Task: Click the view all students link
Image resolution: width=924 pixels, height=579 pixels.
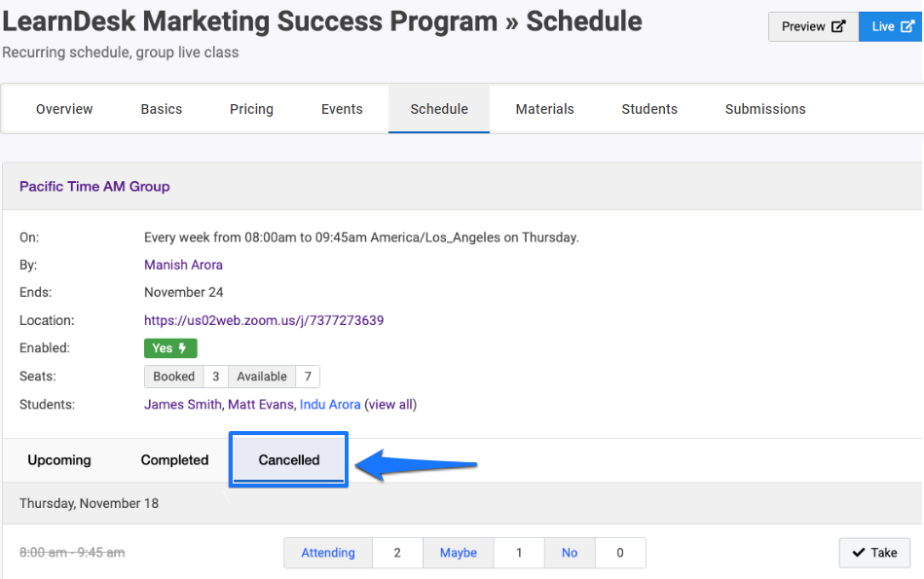Action: (390, 405)
